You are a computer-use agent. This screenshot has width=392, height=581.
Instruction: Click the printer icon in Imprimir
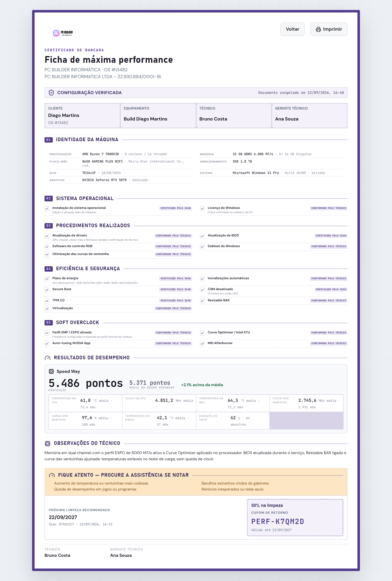coord(318,29)
